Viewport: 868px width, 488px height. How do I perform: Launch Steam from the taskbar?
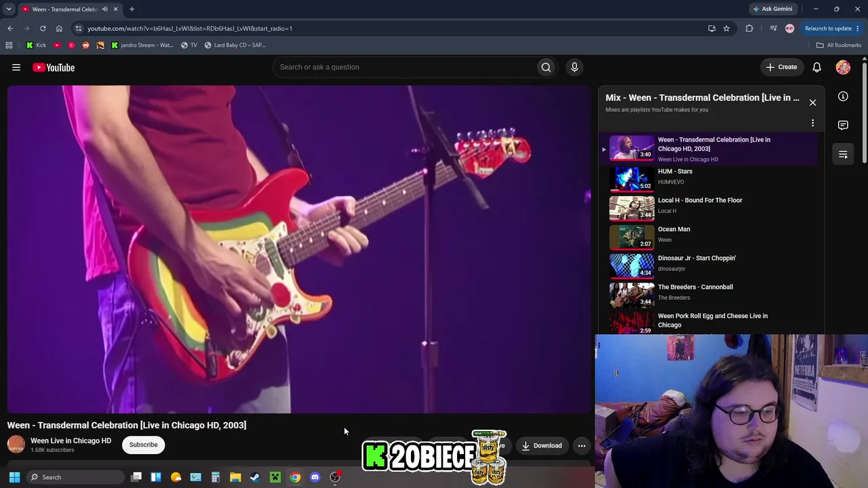tap(255, 477)
